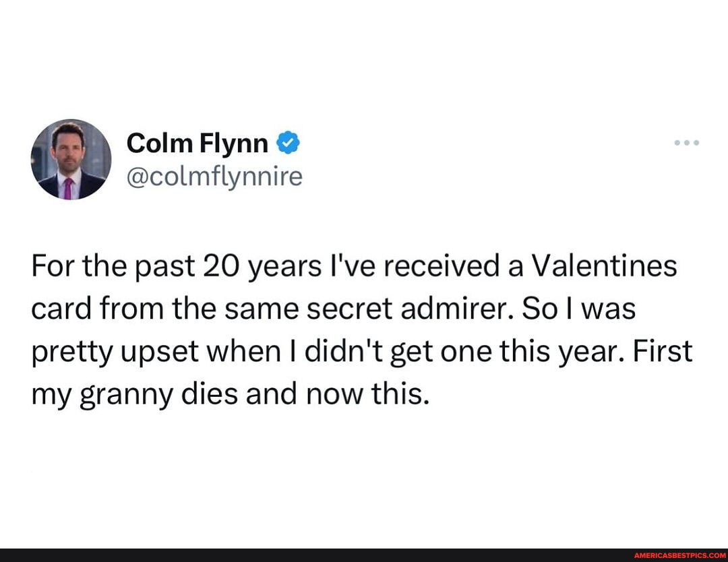Click the tweet header area near the username

tap(202, 158)
